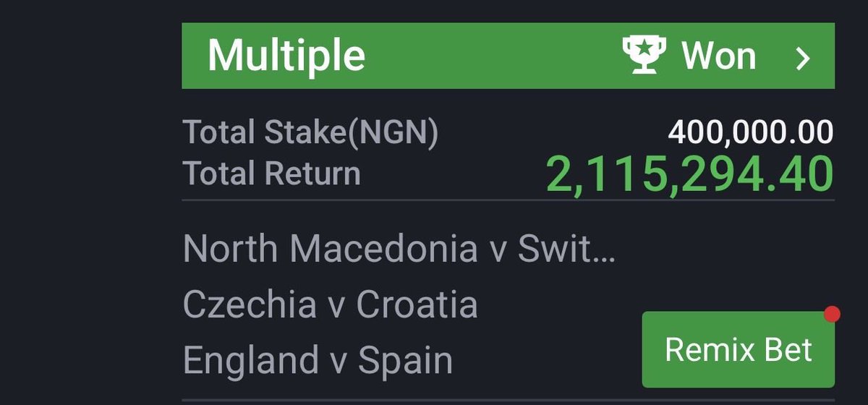
Task: Open bet details via the right chevron
Action: [803, 58]
